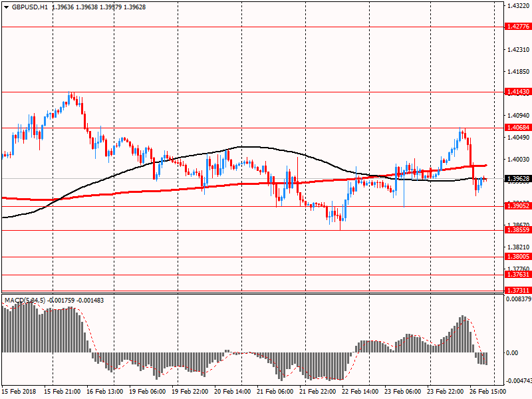Click the 1.37311 price label at bottom
532x399 pixels.
517,291
